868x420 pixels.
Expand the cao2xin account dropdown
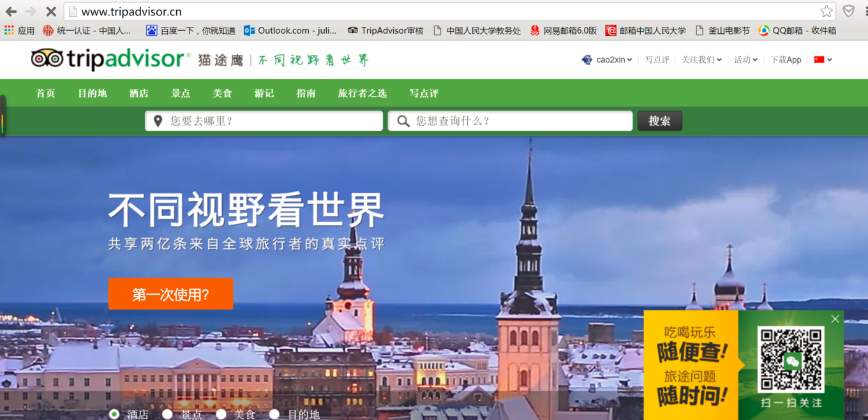tap(629, 60)
